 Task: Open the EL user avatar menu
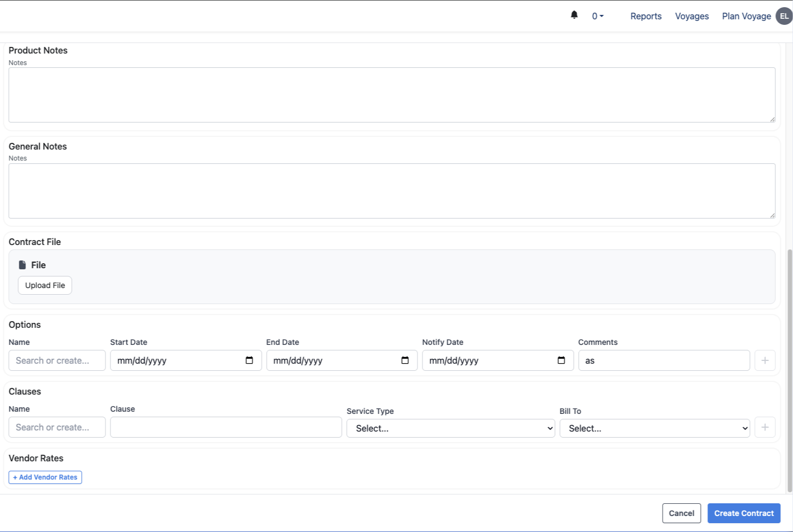point(784,16)
